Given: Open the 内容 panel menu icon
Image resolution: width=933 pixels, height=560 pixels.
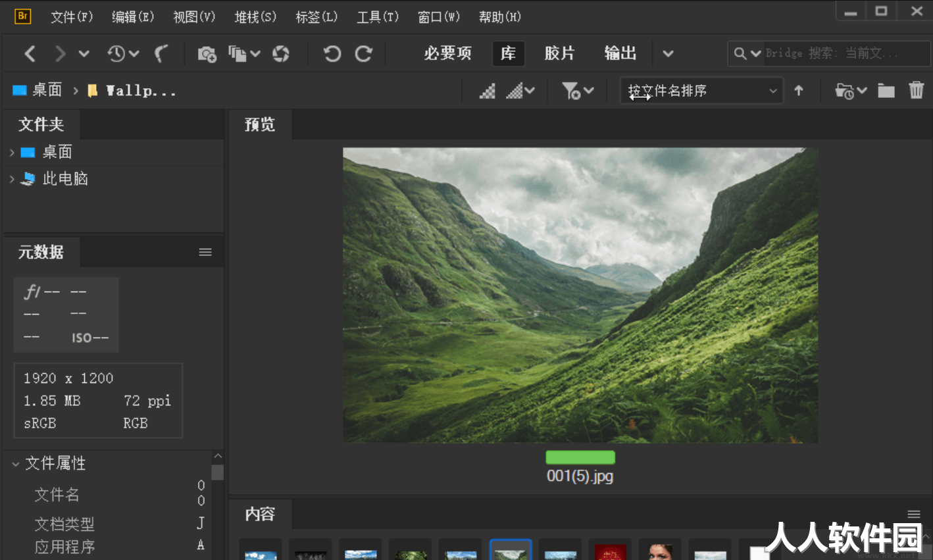Looking at the screenshot, I should tap(913, 514).
